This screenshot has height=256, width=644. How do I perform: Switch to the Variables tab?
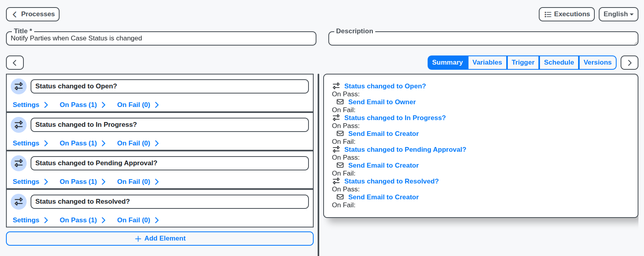(x=487, y=62)
